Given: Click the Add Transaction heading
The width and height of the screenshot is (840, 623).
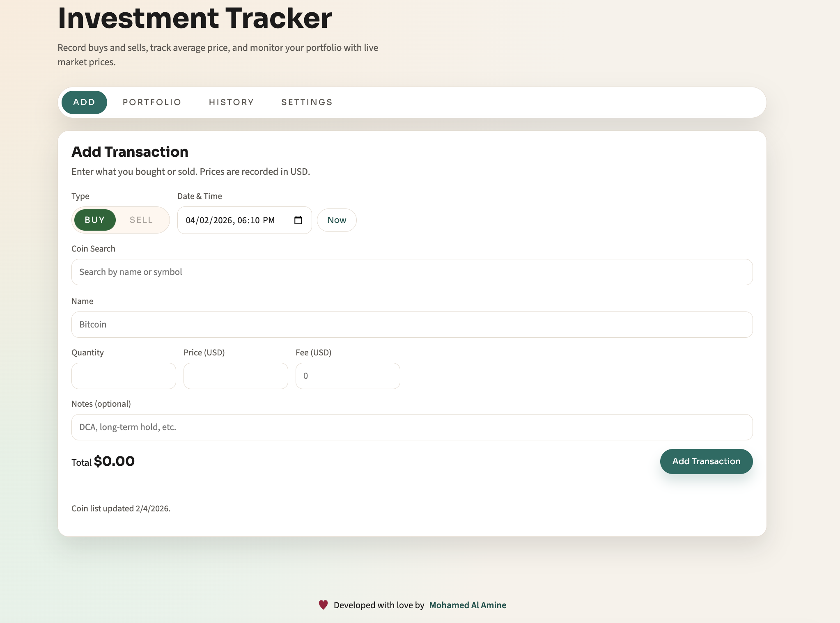Looking at the screenshot, I should coord(130,151).
